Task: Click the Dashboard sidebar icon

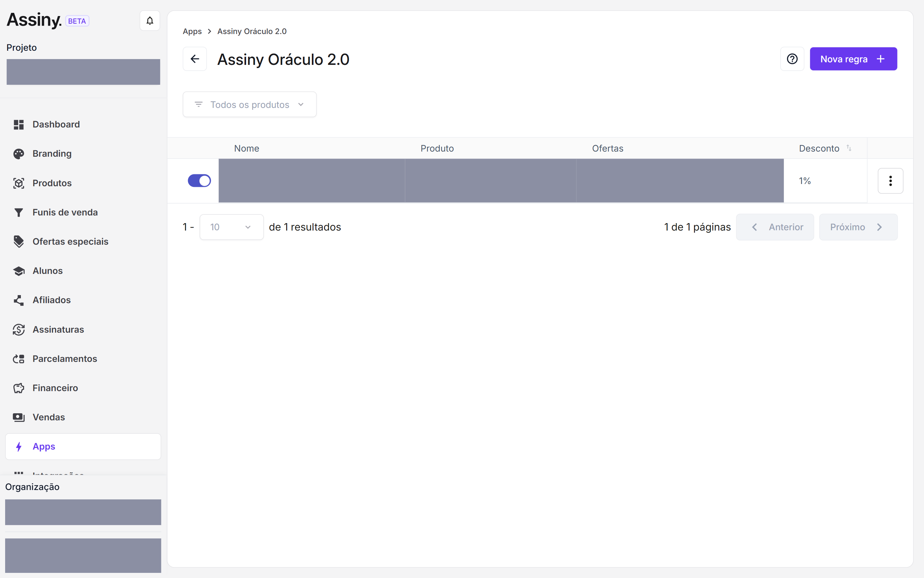Action: point(19,125)
